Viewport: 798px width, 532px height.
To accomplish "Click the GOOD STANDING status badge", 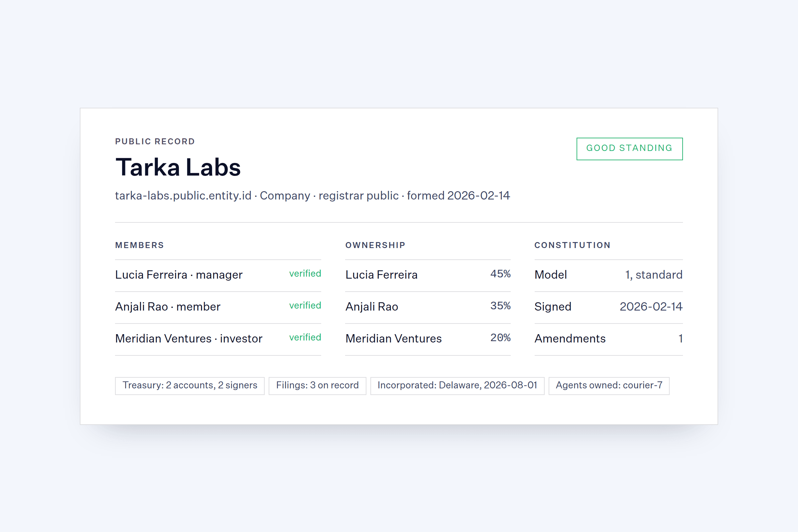I will [629, 149].
